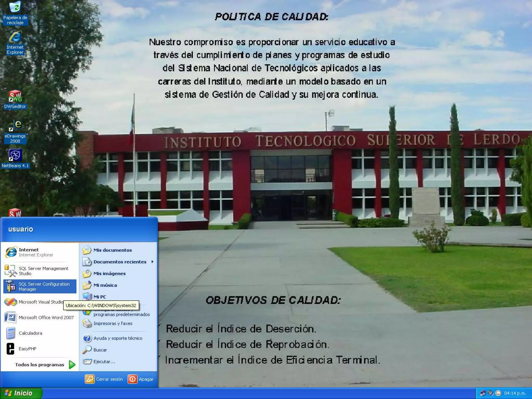Open Mi música folder

click(x=105, y=285)
